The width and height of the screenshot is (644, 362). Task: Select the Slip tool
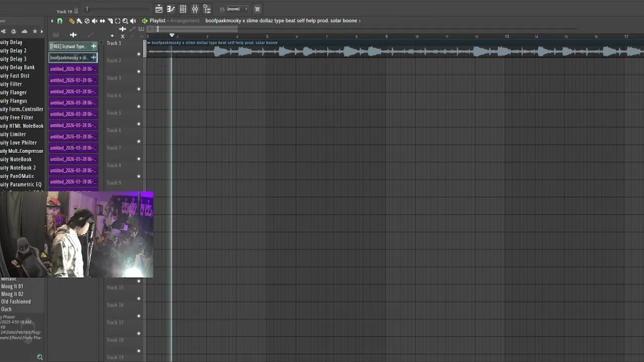[102, 21]
